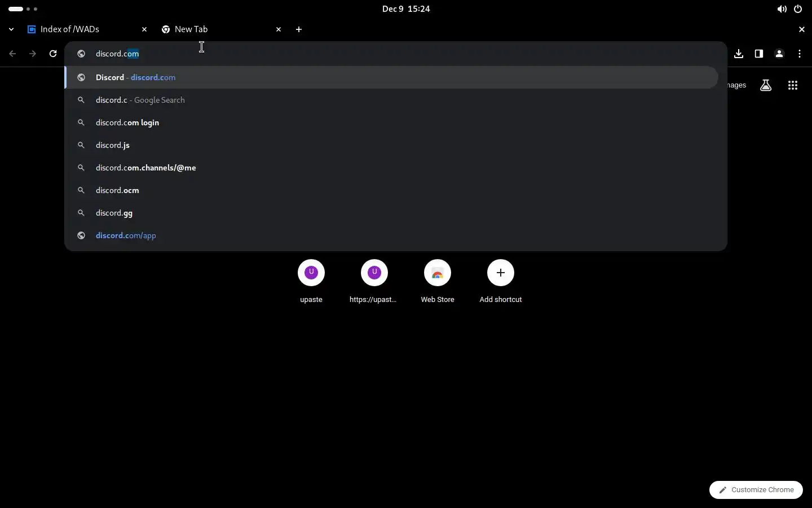Choose the discord.js suggestion
The image size is (812, 508).
[392, 145]
